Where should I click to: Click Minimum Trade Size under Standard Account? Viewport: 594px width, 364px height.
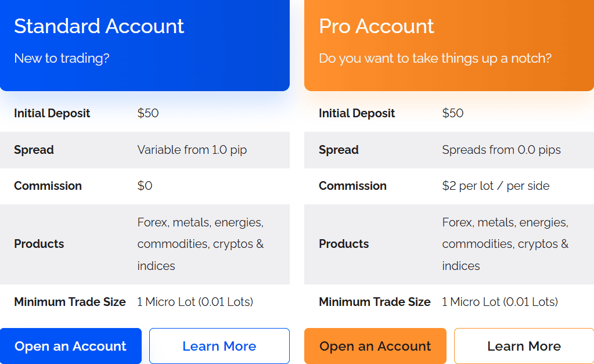[x=70, y=302]
